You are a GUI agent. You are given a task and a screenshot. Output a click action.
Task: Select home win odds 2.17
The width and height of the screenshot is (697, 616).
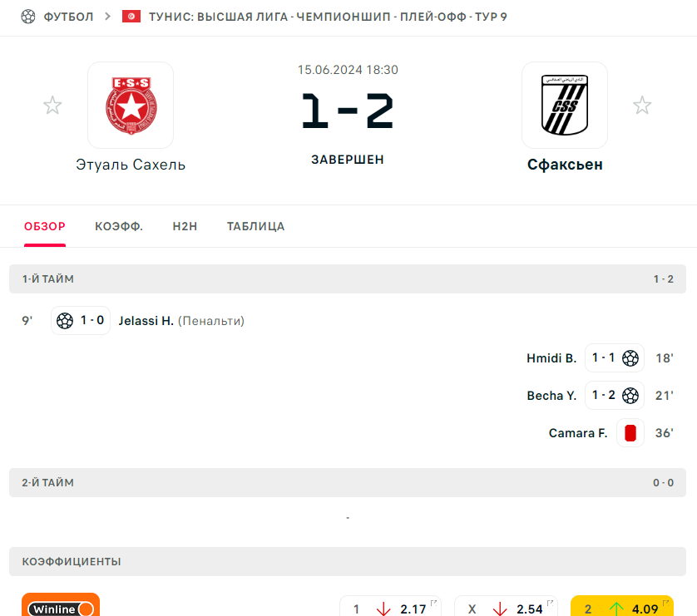point(390,607)
